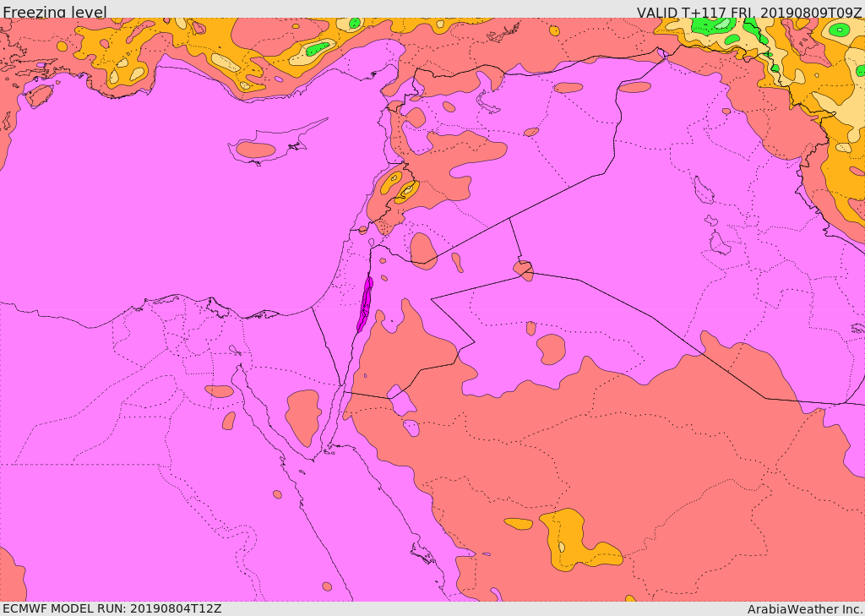Click the 'ECMWF MODEL RUN: 20190804T12Z' text
The image size is (865, 616).
point(112,608)
